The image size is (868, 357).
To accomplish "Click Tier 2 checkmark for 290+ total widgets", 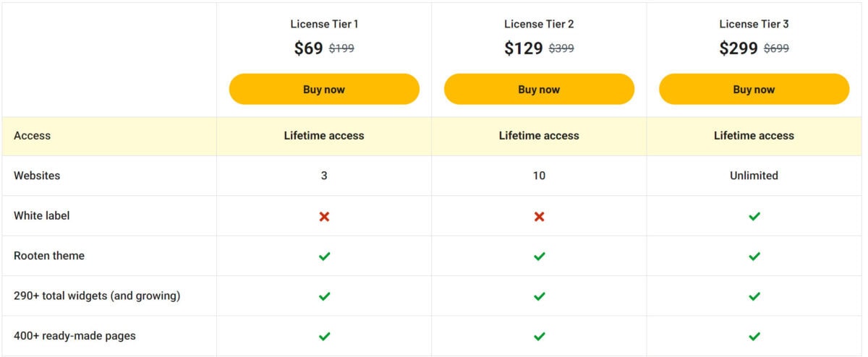I will 539,296.
